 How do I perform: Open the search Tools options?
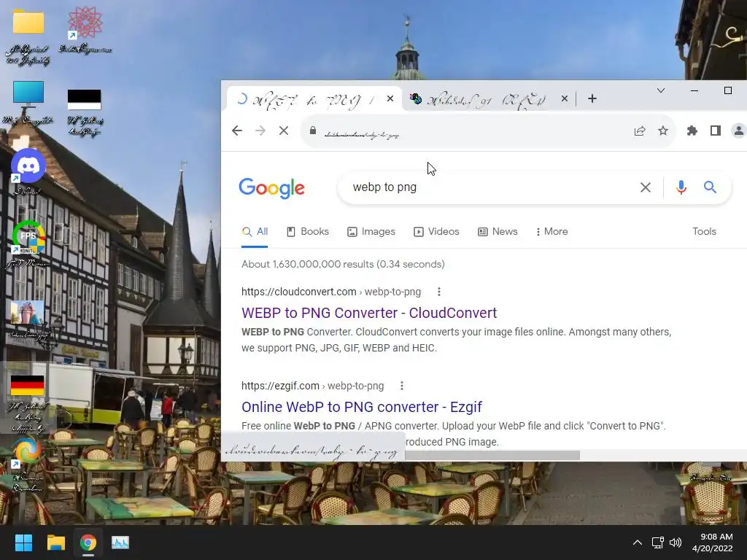(x=704, y=231)
